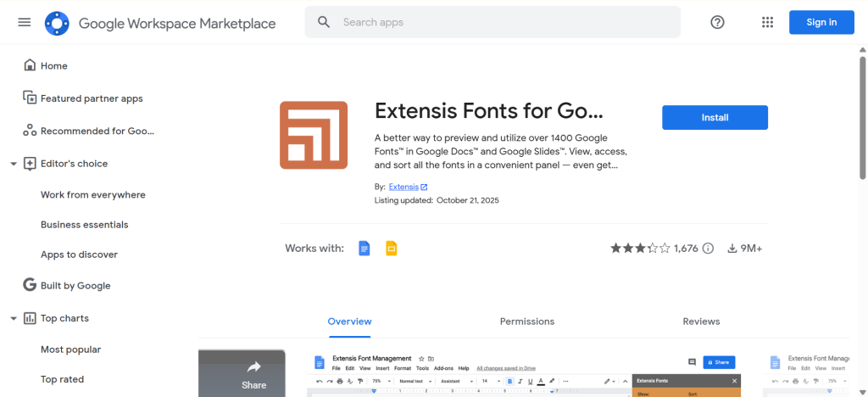Viewport: 868px width, 397px height.
Task: Click the scrollbar down arrow
Action: tap(862, 391)
